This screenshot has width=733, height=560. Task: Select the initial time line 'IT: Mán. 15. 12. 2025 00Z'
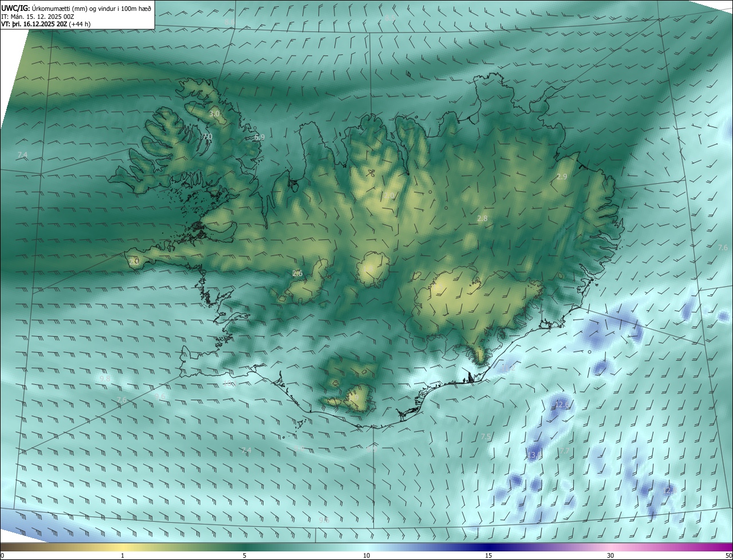[38, 17]
